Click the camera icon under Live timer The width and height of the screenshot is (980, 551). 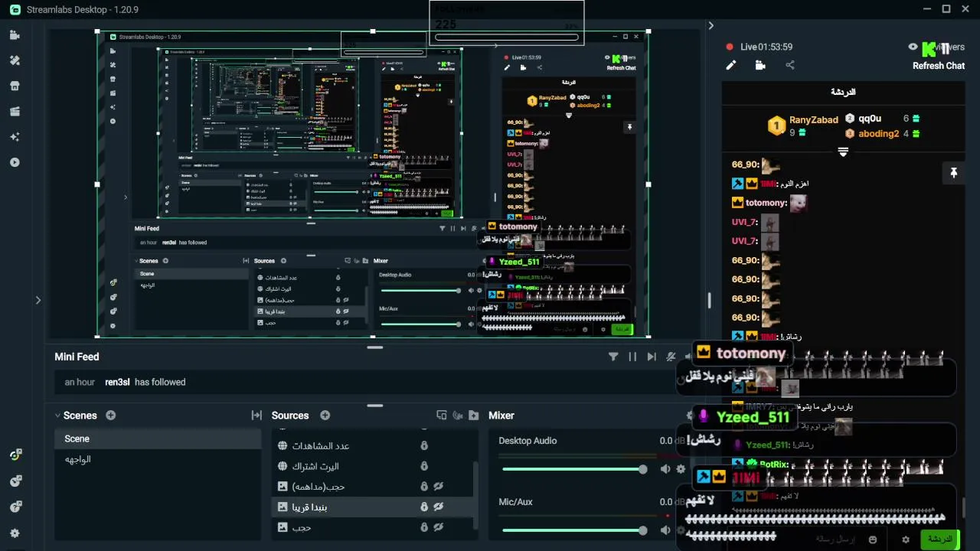tap(760, 65)
